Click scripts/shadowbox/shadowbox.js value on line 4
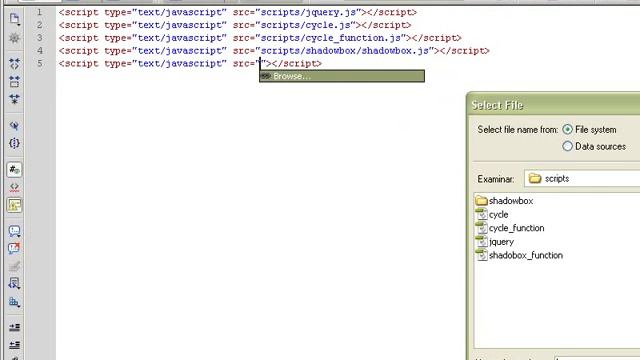 [344, 51]
